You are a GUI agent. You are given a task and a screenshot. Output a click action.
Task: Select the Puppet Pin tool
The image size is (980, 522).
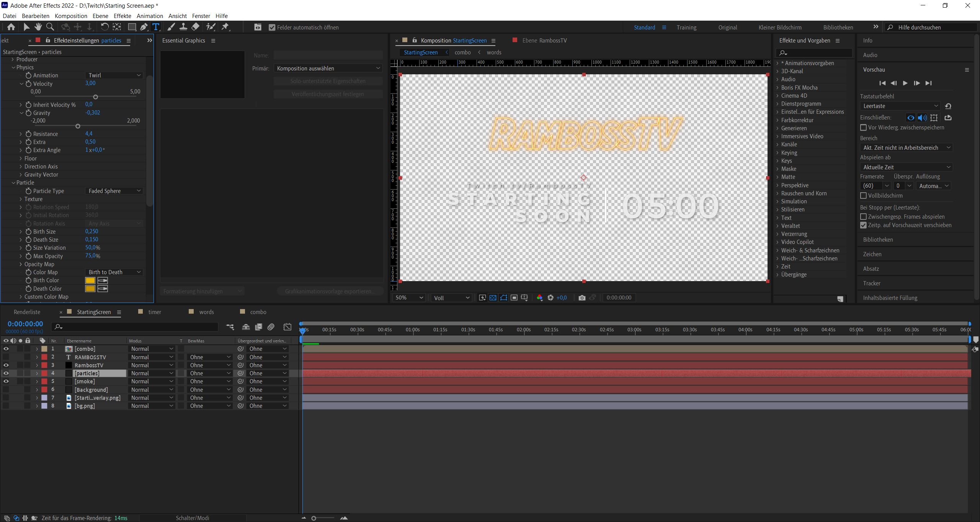(225, 27)
